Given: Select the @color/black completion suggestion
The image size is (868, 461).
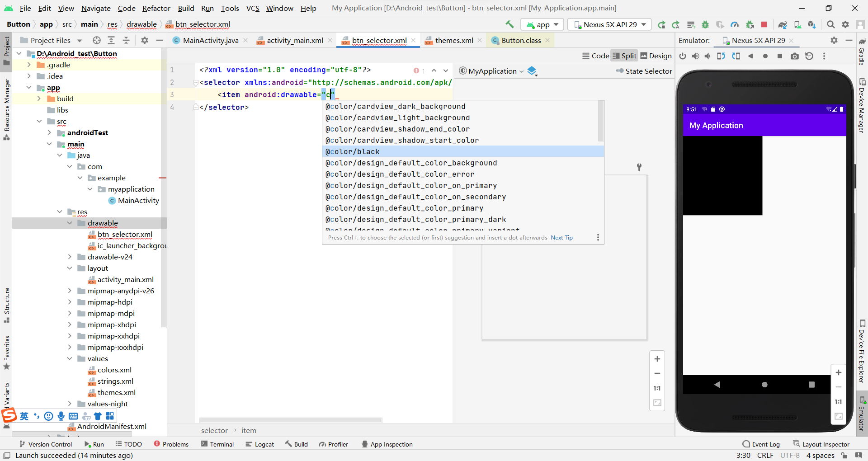Looking at the screenshot, I should pos(353,151).
